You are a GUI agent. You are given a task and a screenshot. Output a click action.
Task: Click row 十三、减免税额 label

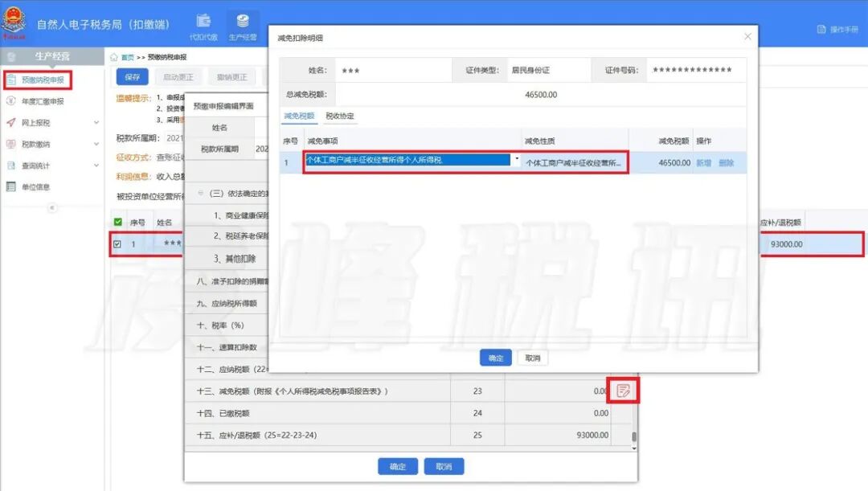[293, 391]
